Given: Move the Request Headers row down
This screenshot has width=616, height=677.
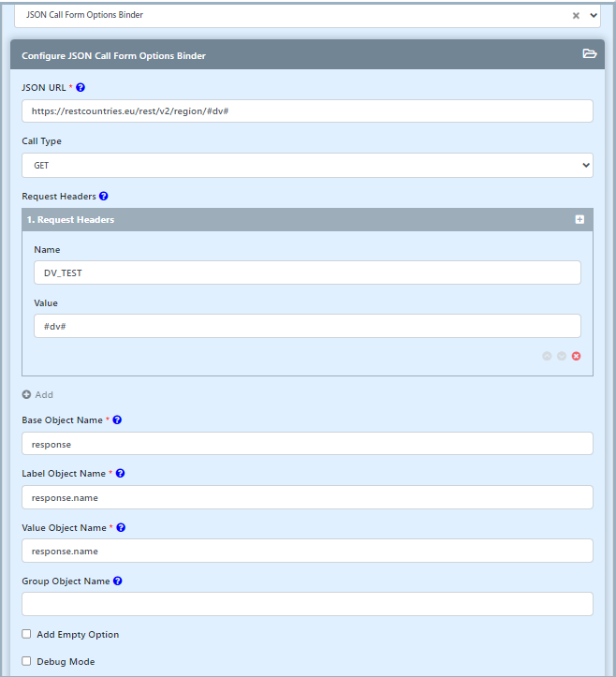Looking at the screenshot, I should pos(562,356).
